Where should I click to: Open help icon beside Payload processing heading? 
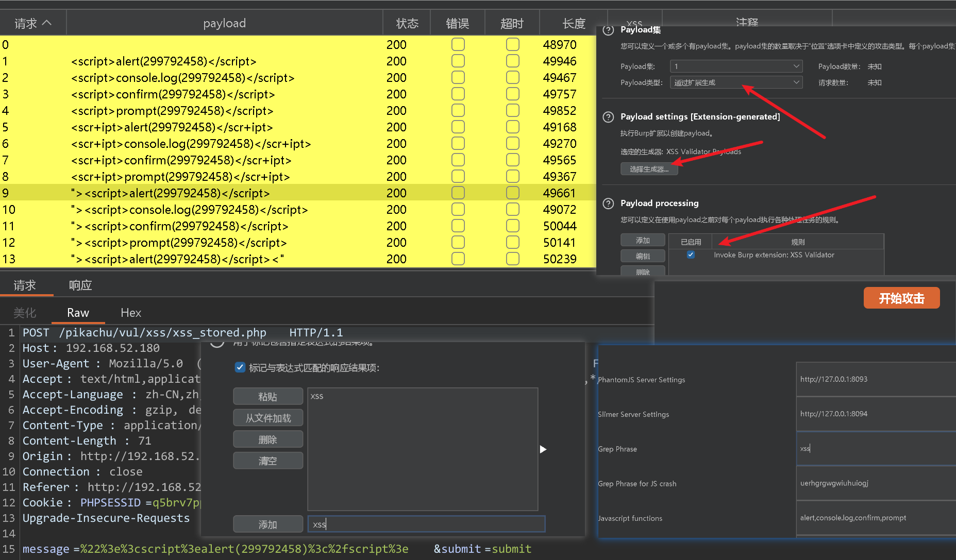608,203
